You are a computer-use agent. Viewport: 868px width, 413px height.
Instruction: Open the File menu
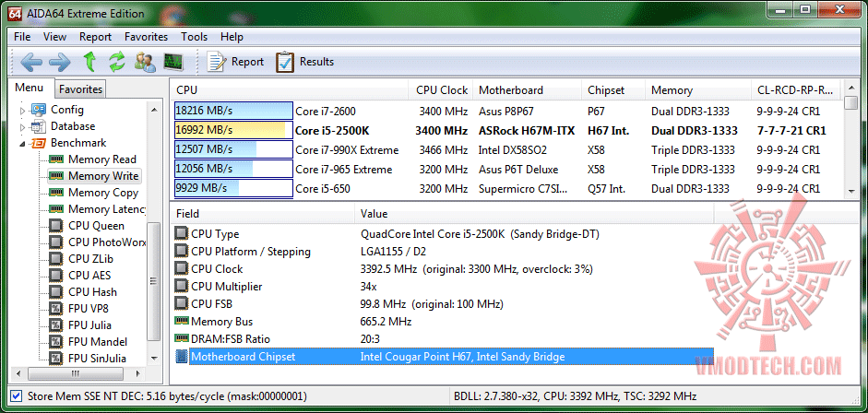coord(22,37)
